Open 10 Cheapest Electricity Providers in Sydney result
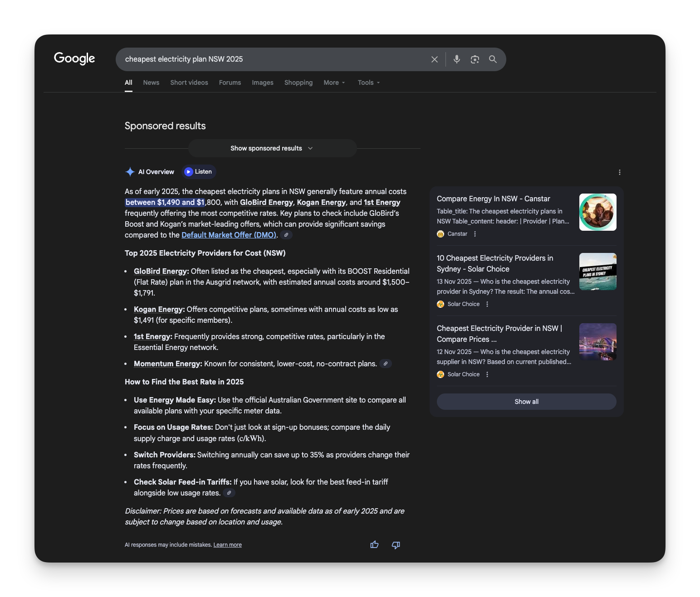The height and width of the screenshot is (597, 700). pos(495,263)
